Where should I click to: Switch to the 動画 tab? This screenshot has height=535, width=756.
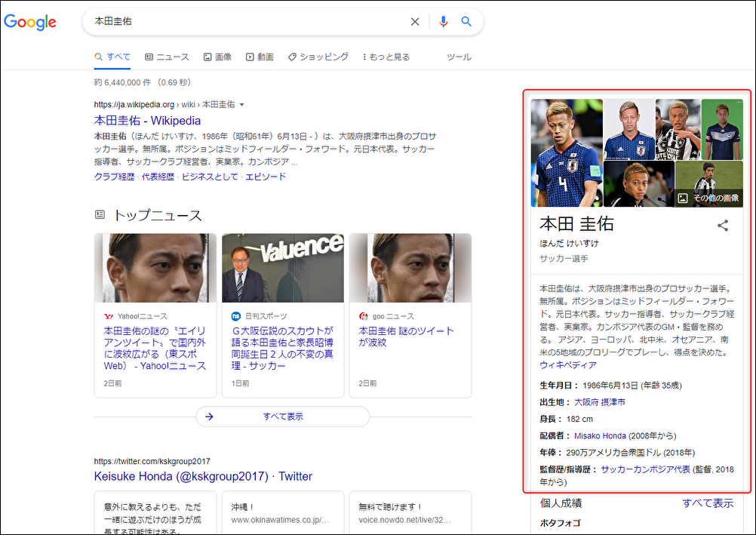coord(260,57)
